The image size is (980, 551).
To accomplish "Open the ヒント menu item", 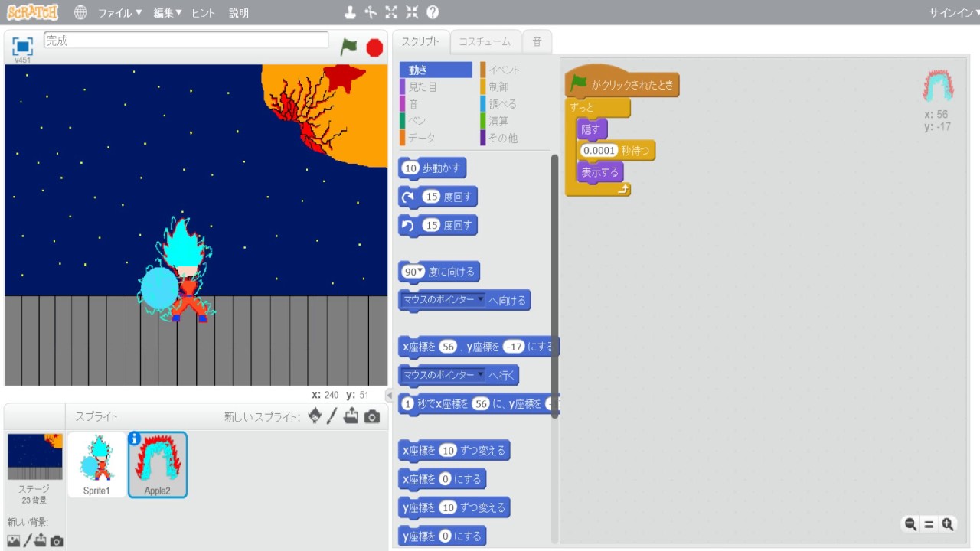I will [x=203, y=13].
